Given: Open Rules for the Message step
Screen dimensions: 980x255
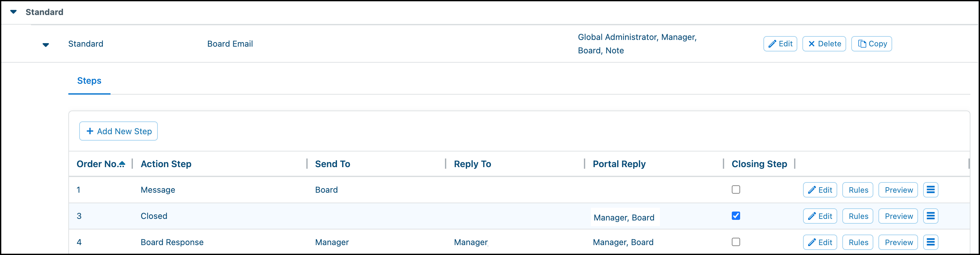Looking at the screenshot, I should click(x=858, y=190).
